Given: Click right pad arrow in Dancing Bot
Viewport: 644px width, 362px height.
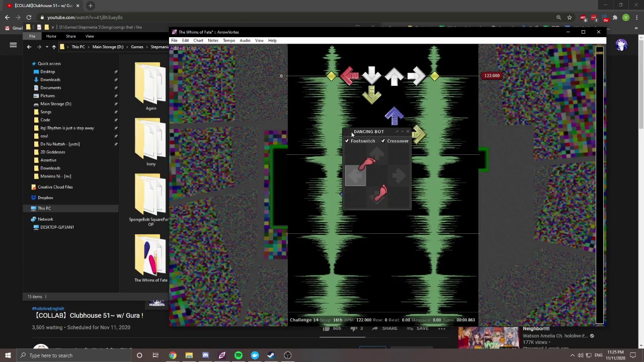Looking at the screenshot, I should coord(398,176).
